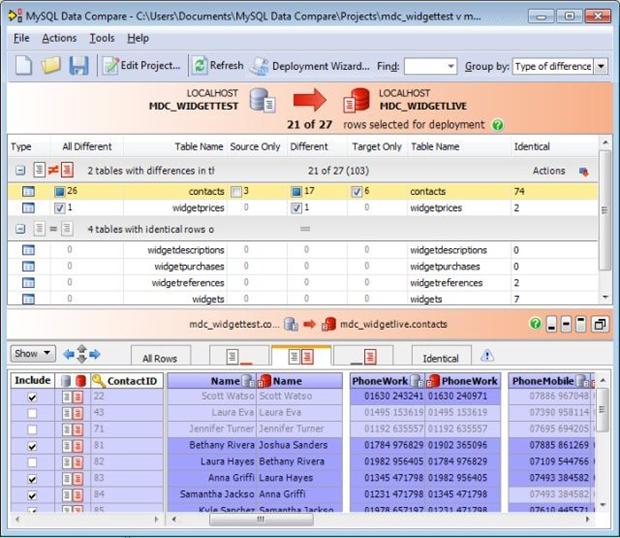Click the red deployment direction arrow
Screen dimensions: 620x538
[310, 100]
